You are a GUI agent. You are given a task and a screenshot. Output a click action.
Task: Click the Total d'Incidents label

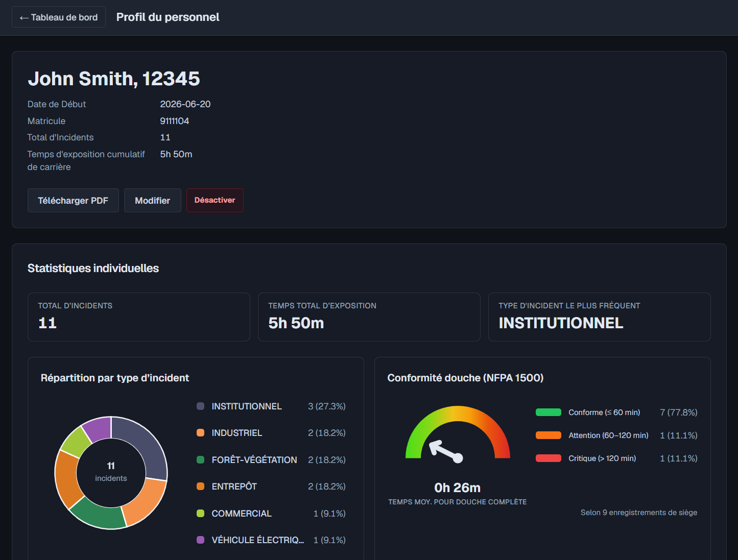[x=61, y=137]
